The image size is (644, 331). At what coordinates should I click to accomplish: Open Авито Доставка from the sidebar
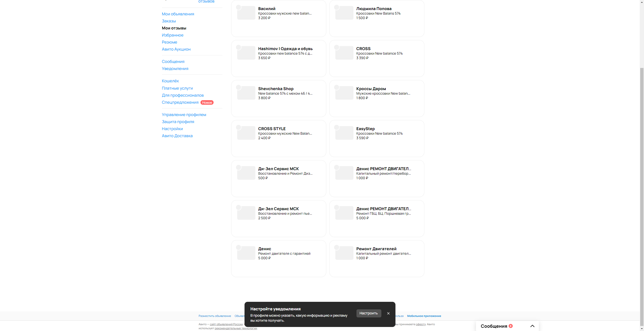click(177, 136)
